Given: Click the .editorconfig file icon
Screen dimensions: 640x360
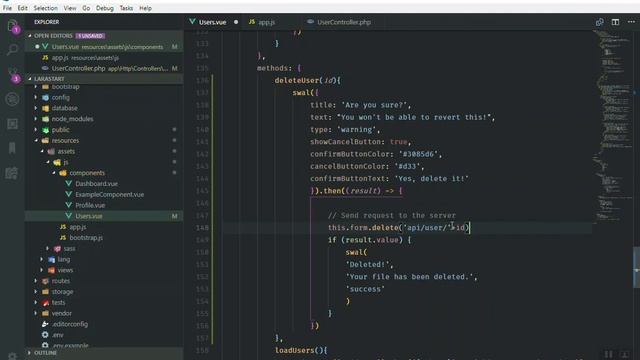Looking at the screenshot, I should 45,324.
